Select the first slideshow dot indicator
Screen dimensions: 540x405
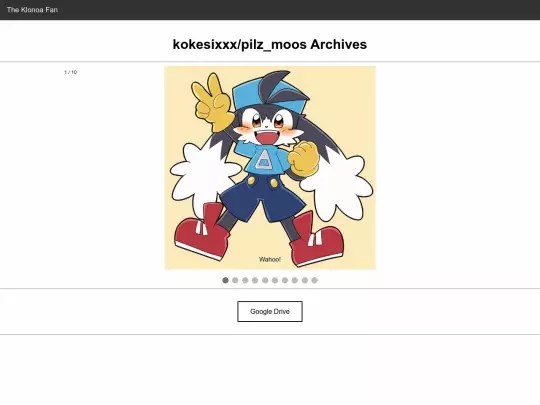click(x=225, y=280)
